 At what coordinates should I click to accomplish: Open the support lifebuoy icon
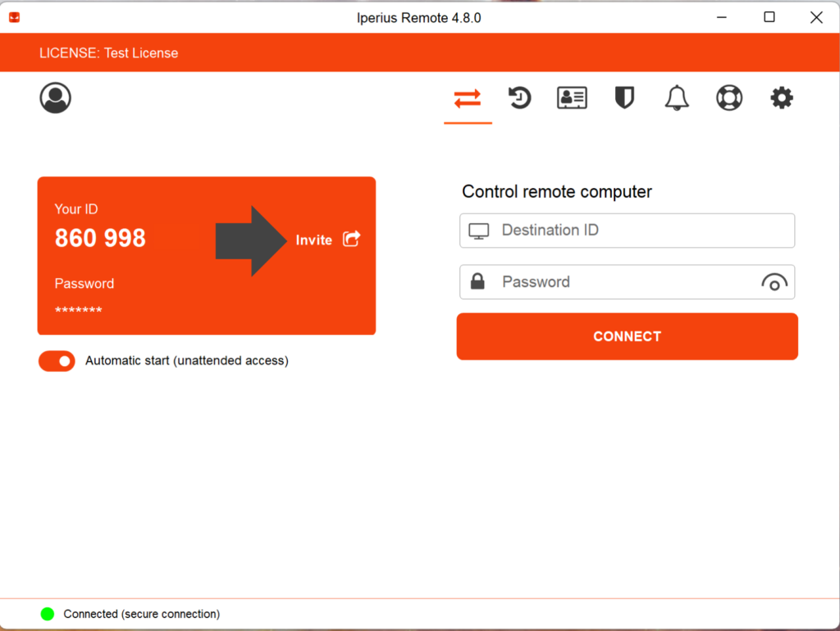[x=729, y=98]
